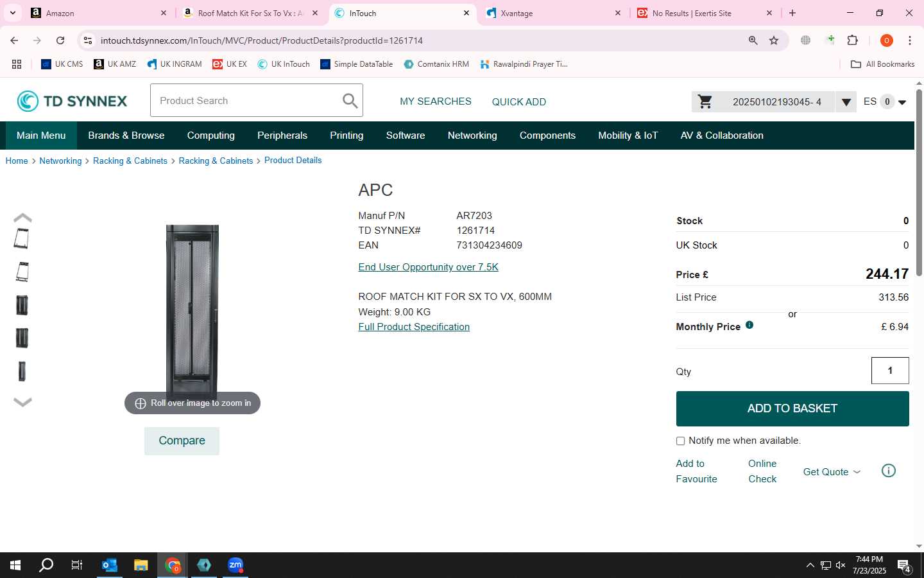Viewport: 924px width, 578px height.
Task: Click the page vertical scrollbar
Action: 919,183
